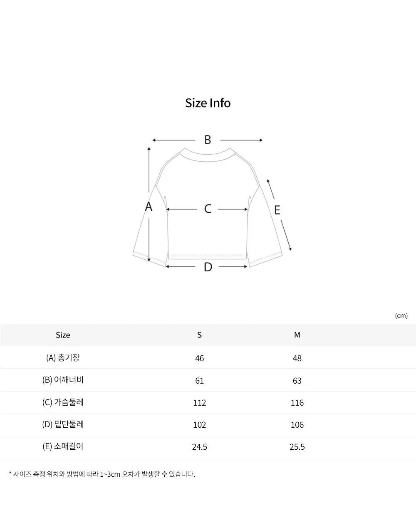Click the M size column header

[x=297, y=335]
